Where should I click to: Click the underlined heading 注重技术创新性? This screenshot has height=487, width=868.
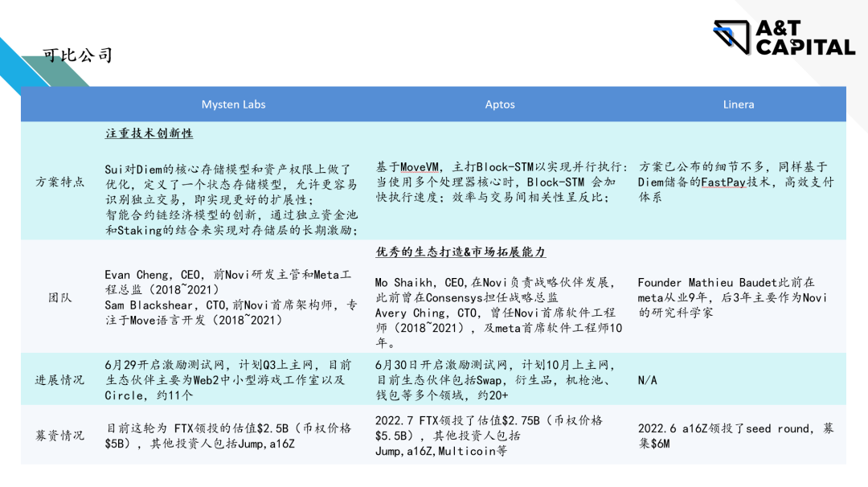click(x=149, y=133)
